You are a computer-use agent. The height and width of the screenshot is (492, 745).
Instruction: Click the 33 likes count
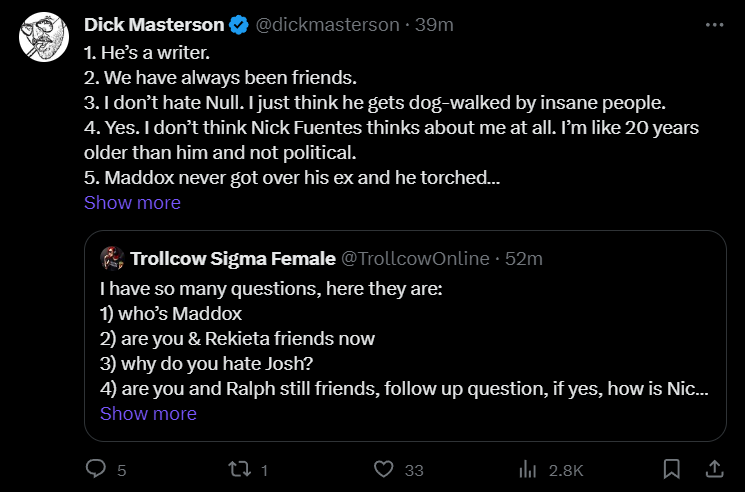point(413,469)
